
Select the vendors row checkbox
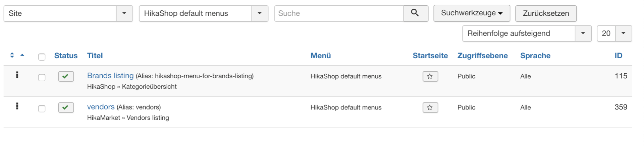coord(42,108)
